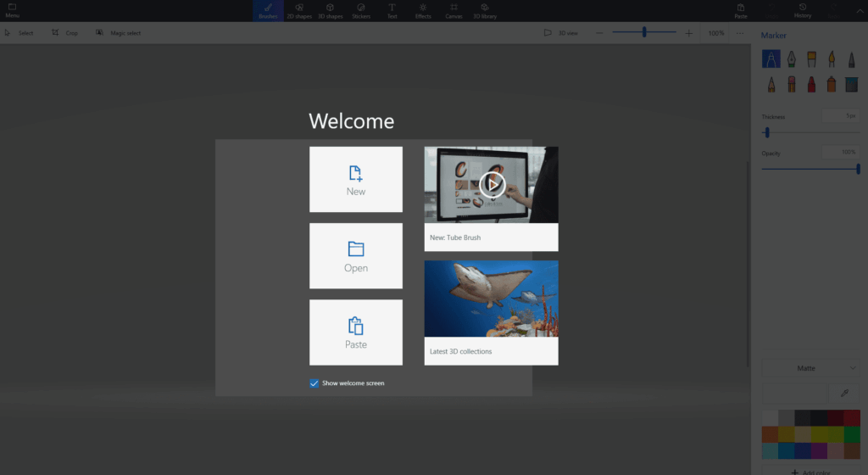
Task: Pick the dark green color swatch
Action: [852, 434]
